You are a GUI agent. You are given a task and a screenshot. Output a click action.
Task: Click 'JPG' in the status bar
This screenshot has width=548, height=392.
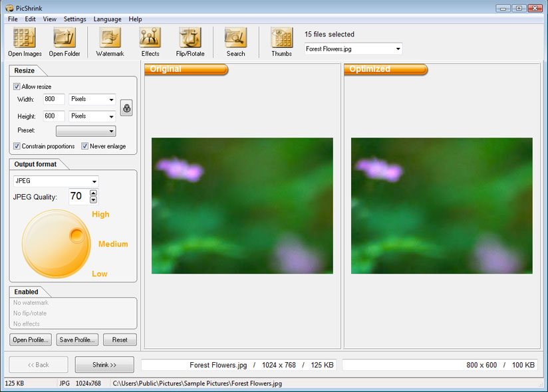65,383
